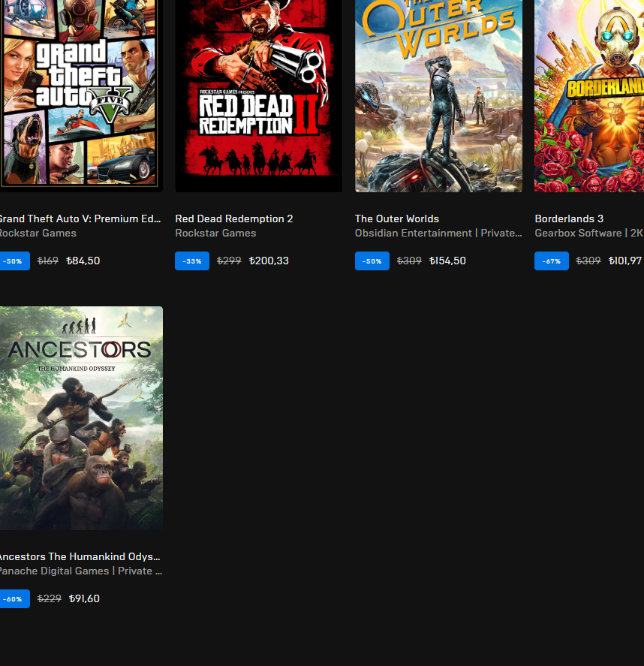The width and height of the screenshot is (644, 666).
Task: Click original price ₺169 strikethrough
Action: pyautogui.click(x=47, y=261)
